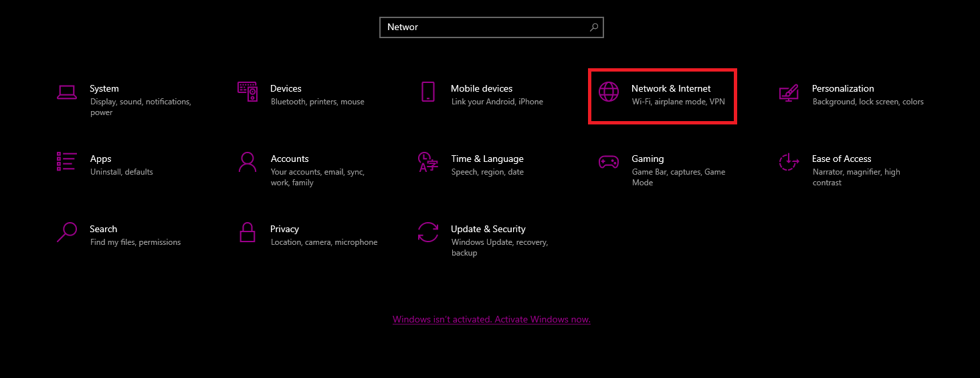The height and width of the screenshot is (378, 980).
Task: Click 'Display, sound, notifications, power' description
Action: [140, 107]
